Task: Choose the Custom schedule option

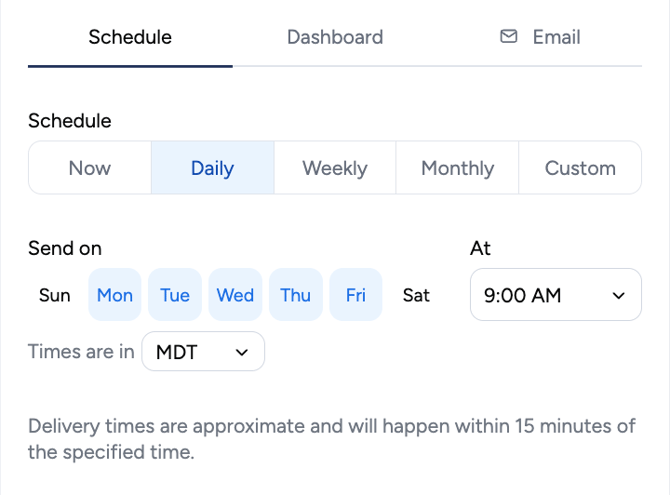Action: (580, 168)
